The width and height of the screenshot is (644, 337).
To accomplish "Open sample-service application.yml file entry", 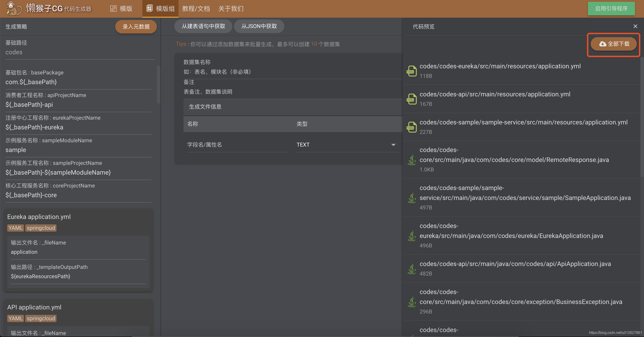I will pyautogui.click(x=522, y=127).
